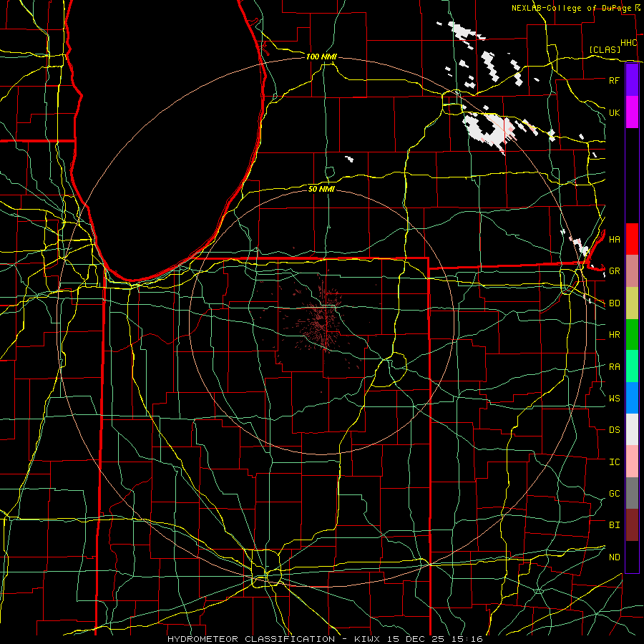Screen dimensions: 644x644
Task: Click the "GC" legend label
Action: point(614,494)
